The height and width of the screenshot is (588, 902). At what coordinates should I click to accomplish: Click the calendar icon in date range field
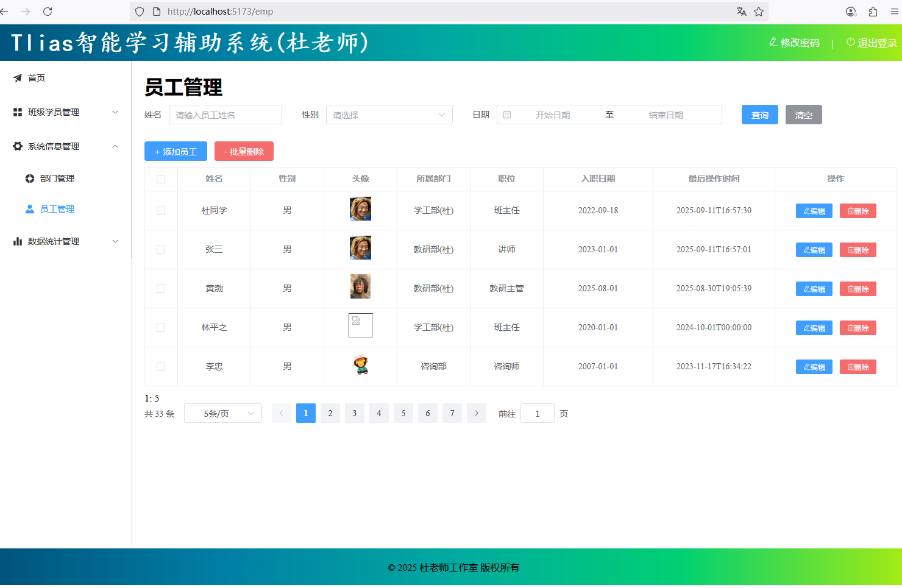click(507, 115)
